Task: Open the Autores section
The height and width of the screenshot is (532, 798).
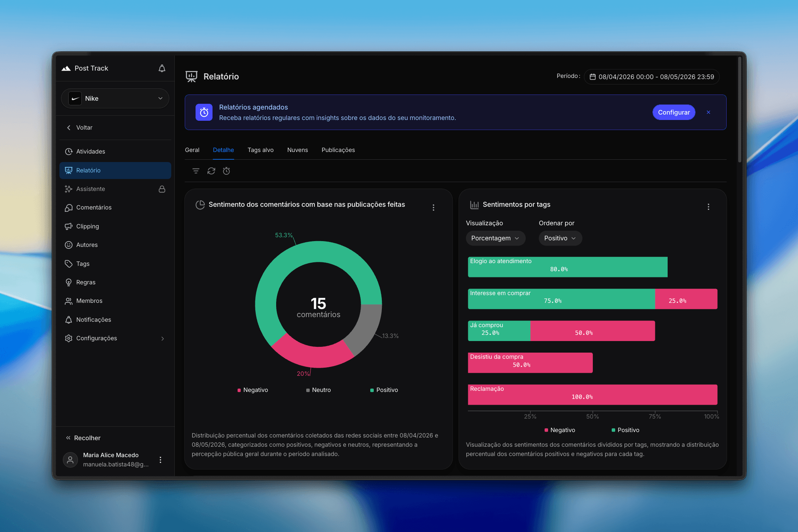Action: tap(115, 245)
